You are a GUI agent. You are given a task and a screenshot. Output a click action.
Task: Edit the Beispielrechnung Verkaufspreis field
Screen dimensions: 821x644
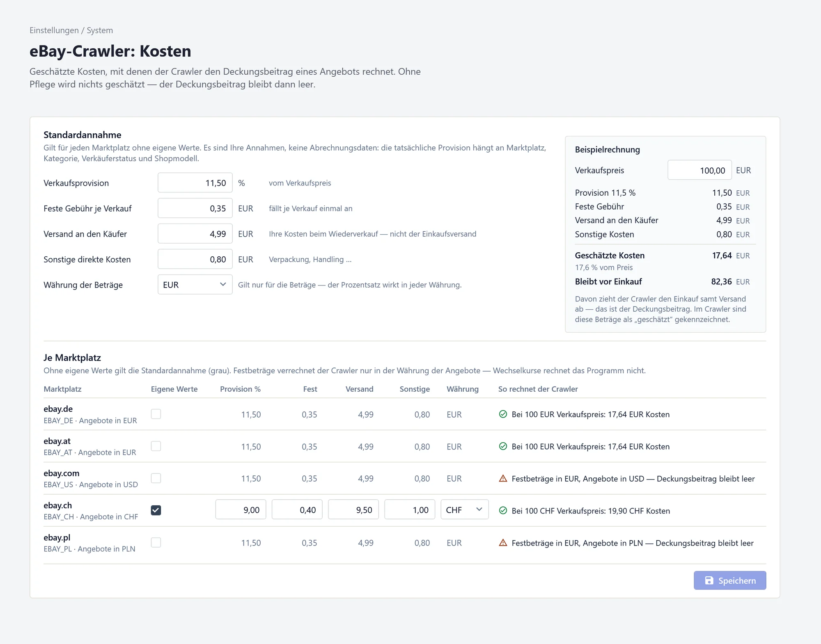[x=699, y=170]
